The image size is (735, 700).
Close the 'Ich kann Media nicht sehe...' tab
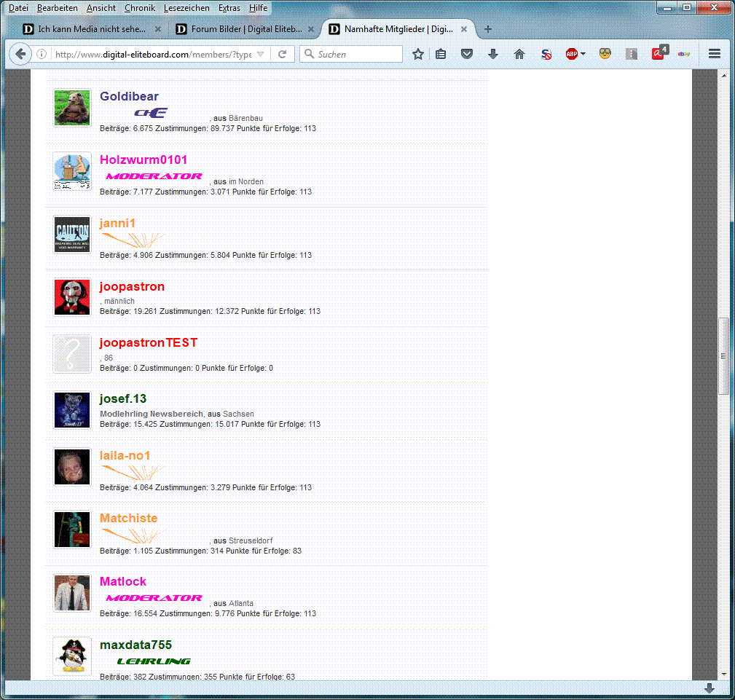(158, 29)
